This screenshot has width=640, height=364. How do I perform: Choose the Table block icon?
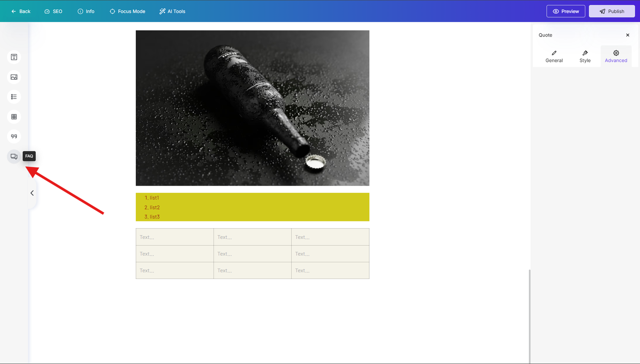[14, 117]
